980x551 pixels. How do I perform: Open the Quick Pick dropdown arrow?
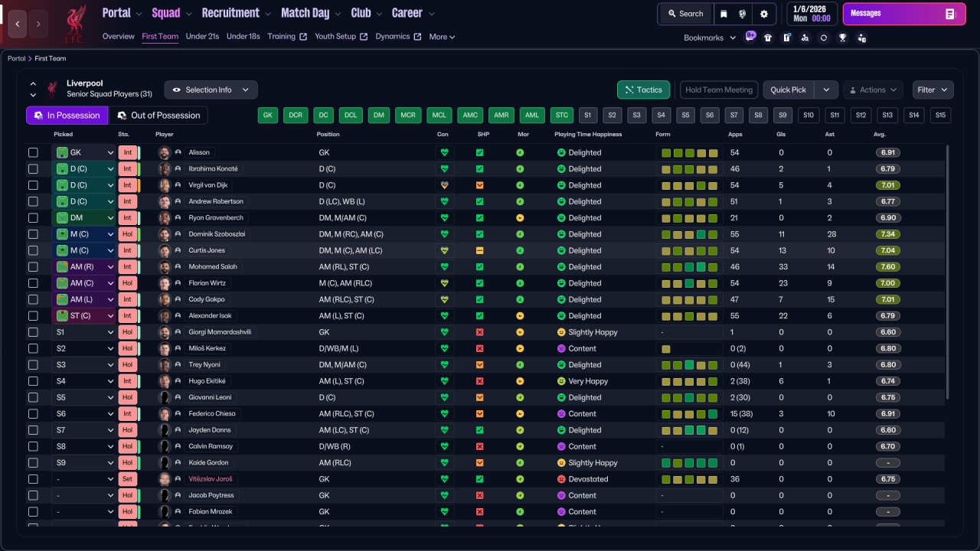826,90
